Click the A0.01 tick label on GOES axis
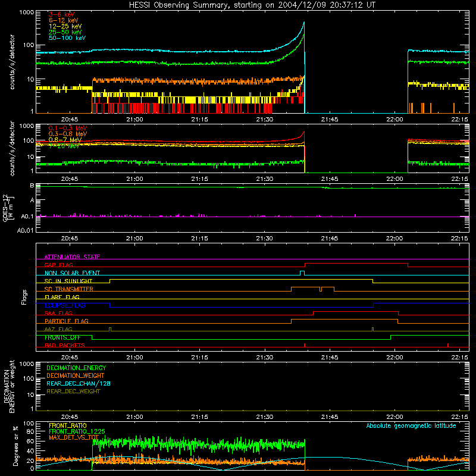Viewport: 476px width, 476px height. click(25, 230)
